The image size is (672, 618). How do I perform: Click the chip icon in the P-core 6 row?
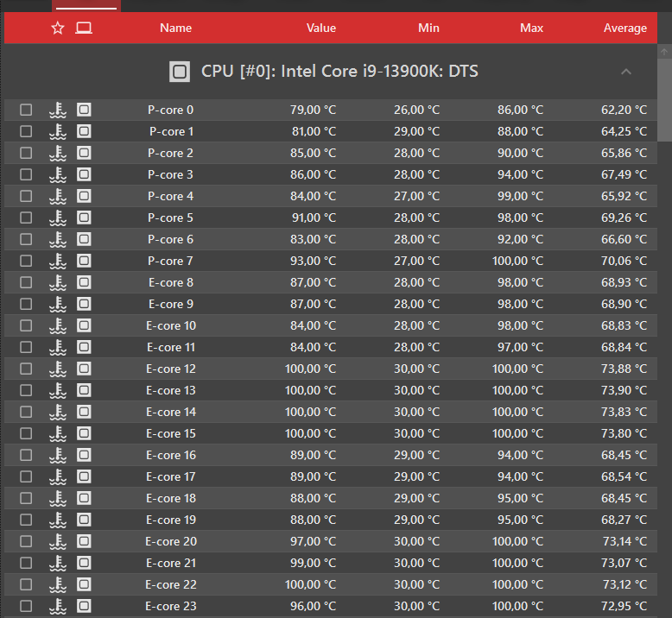click(x=84, y=239)
